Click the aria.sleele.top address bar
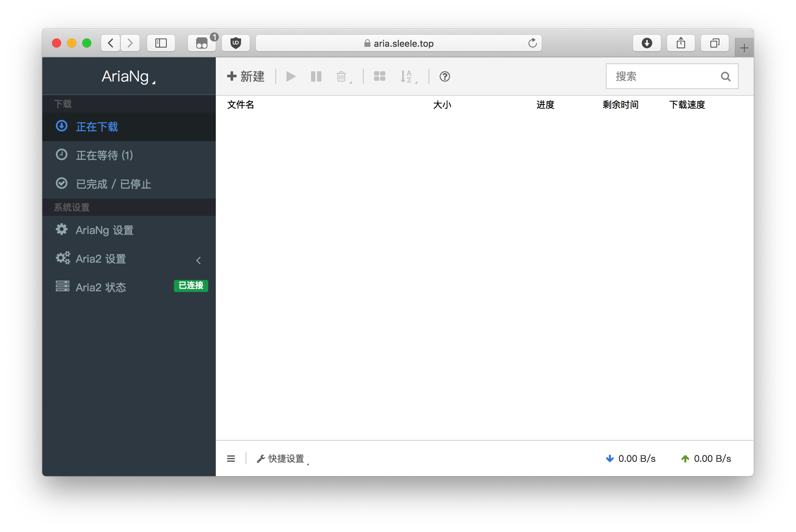This screenshot has height=532, width=796. 399,43
